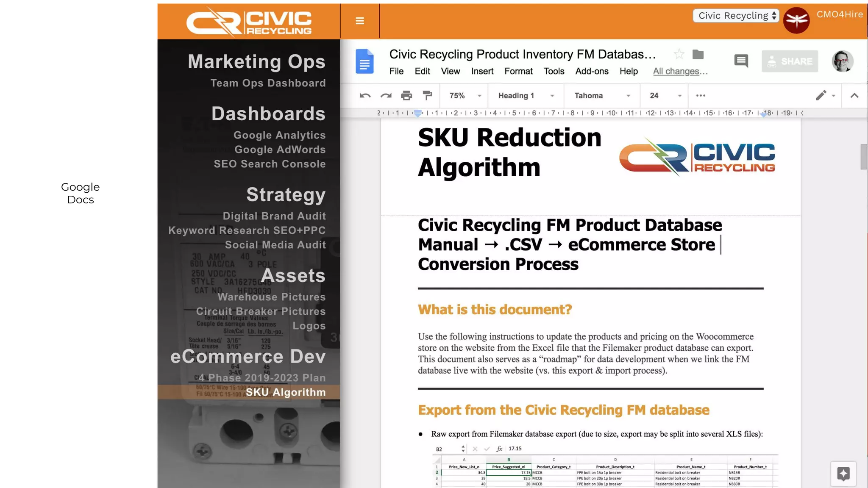This screenshot has width=868, height=488.
Task: Open the Edit menu
Action: pyautogui.click(x=422, y=71)
